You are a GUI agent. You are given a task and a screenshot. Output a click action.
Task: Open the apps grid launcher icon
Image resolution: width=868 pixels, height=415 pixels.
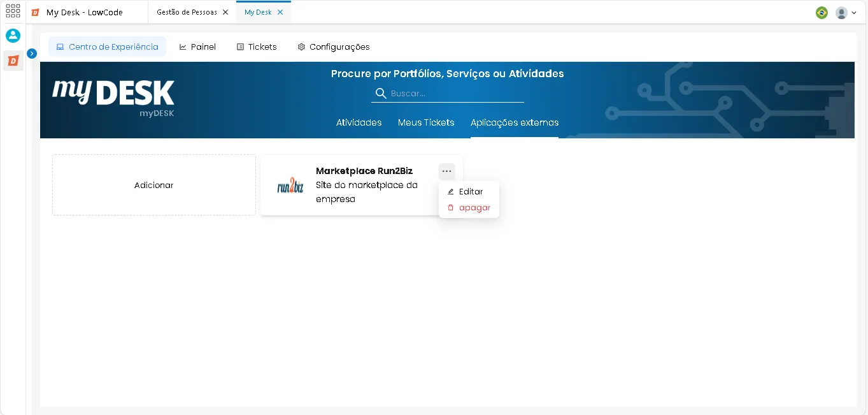[x=13, y=11]
